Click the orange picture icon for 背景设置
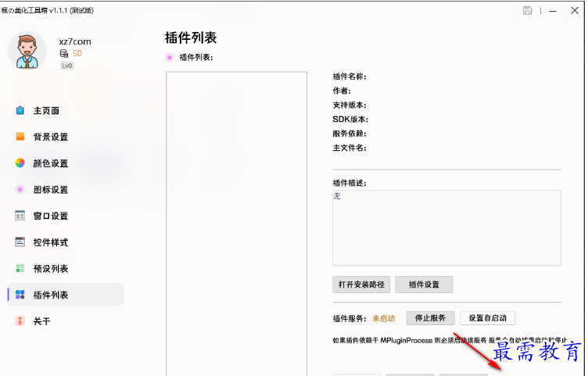Image resolution: width=588 pixels, height=376 pixels. pyautogui.click(x=20, y=137)
